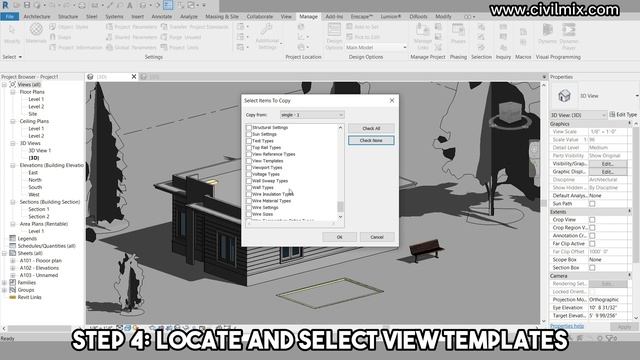Switch to the Architecture ribbon tab
Screen dimensions: 640x360
37,17
